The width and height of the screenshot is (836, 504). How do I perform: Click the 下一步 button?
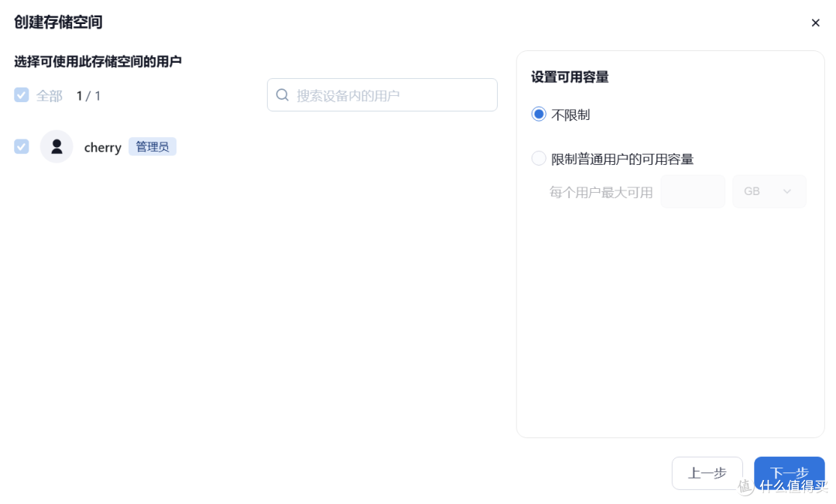click(x=789, y=473)
